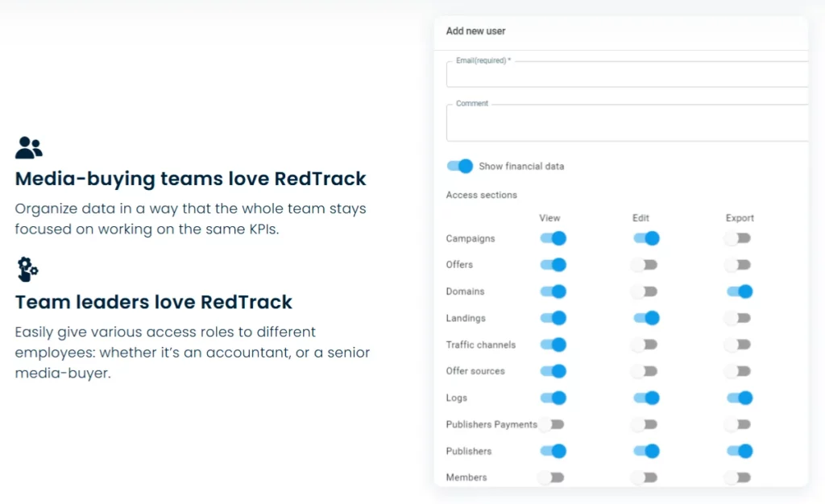
Task: Toggle off Offer sources View access
Action: click(x=553, y=370)
